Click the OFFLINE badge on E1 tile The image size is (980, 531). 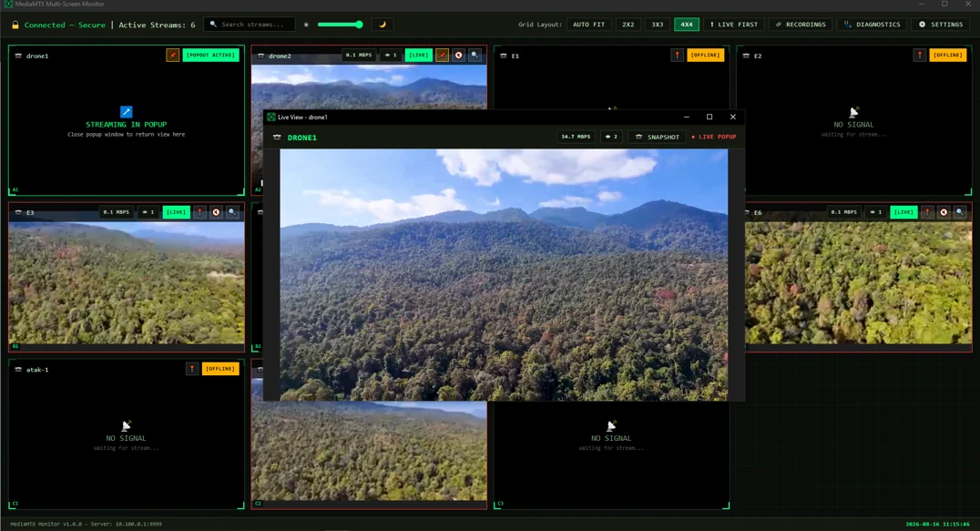point(706,55)
